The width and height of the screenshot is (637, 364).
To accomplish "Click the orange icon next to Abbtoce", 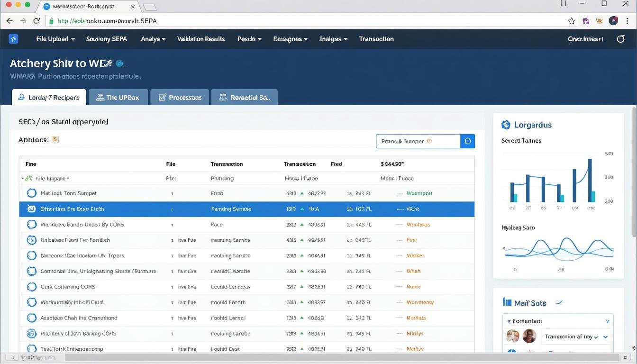I will tap(55, 140).
